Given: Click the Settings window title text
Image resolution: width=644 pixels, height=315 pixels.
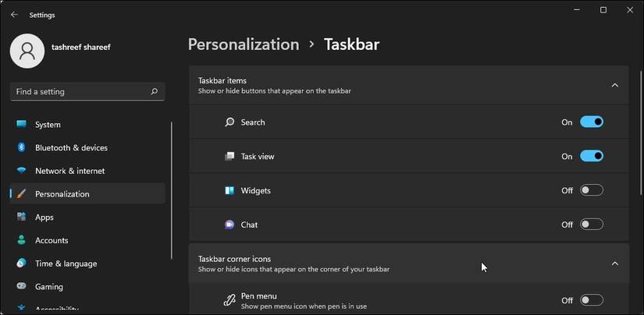Looking at the screenshot, I should (42, 15).
